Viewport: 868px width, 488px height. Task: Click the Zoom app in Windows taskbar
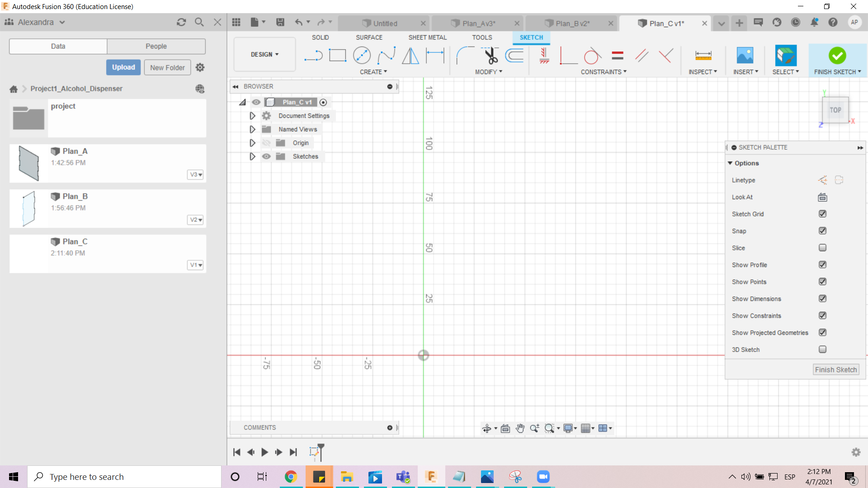coord(542,476)
